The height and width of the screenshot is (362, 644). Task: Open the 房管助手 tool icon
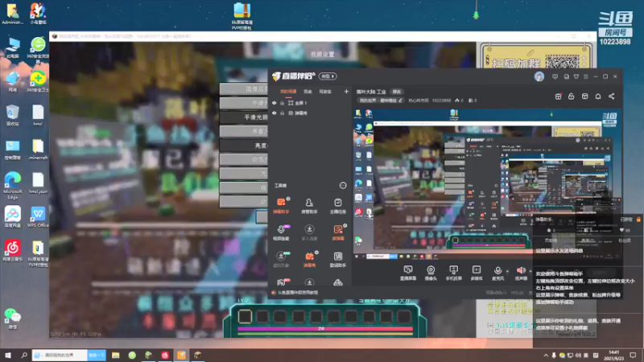pyautogui.click(x=309, y=206)
